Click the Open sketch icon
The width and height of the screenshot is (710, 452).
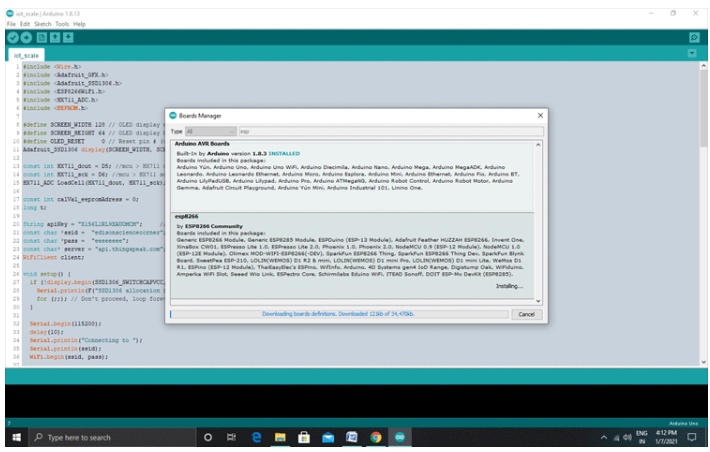[x=54, y=37]
